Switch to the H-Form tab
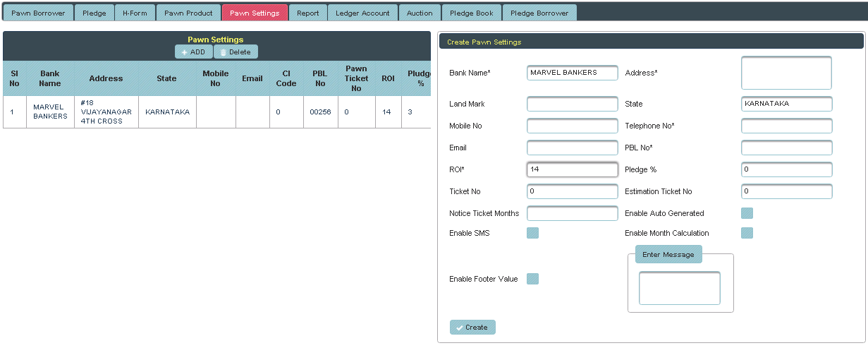 pos(135,13)
